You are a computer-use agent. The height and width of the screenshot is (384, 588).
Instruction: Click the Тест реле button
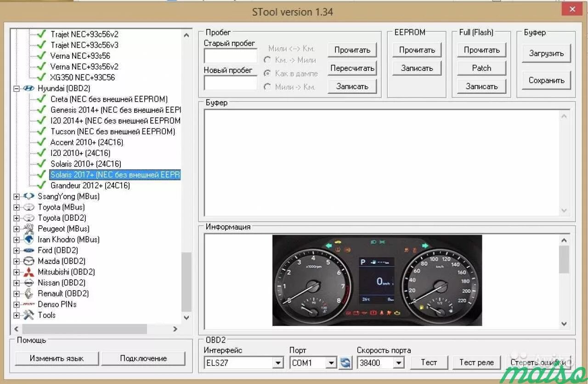click(x=476, y=362)
